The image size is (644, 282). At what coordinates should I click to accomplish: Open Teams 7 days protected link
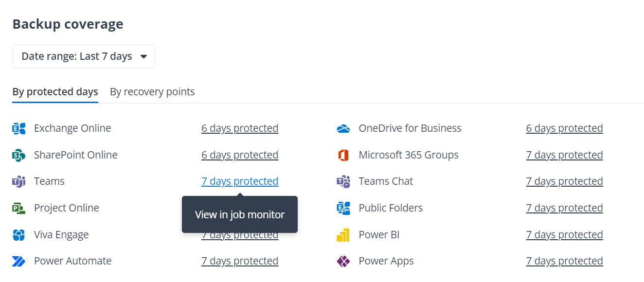pyautogui.click(x=240, y=181)
